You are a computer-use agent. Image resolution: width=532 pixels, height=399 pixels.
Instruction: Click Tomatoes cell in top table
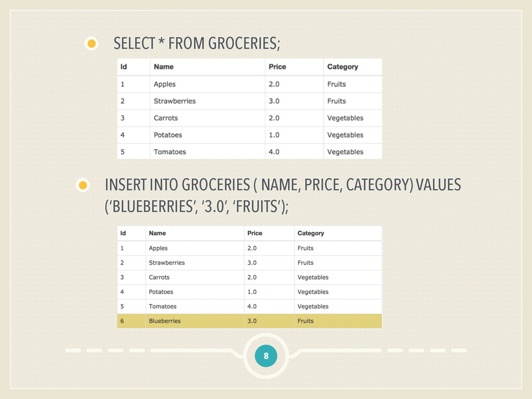click(x=170, y=152)
